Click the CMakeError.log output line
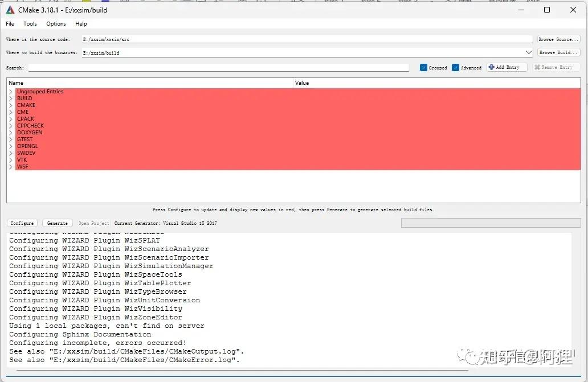588x382 pixels. 125,360
